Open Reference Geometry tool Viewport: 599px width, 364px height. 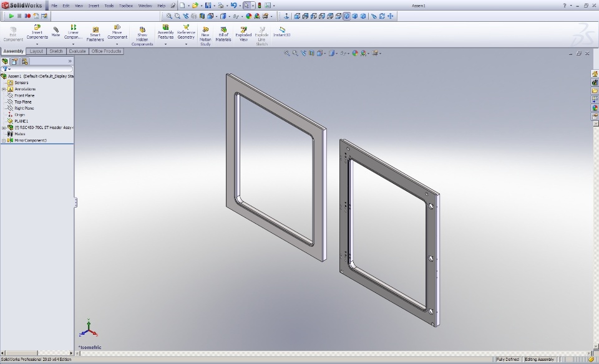pyautogui.click(x=186, y=32)
